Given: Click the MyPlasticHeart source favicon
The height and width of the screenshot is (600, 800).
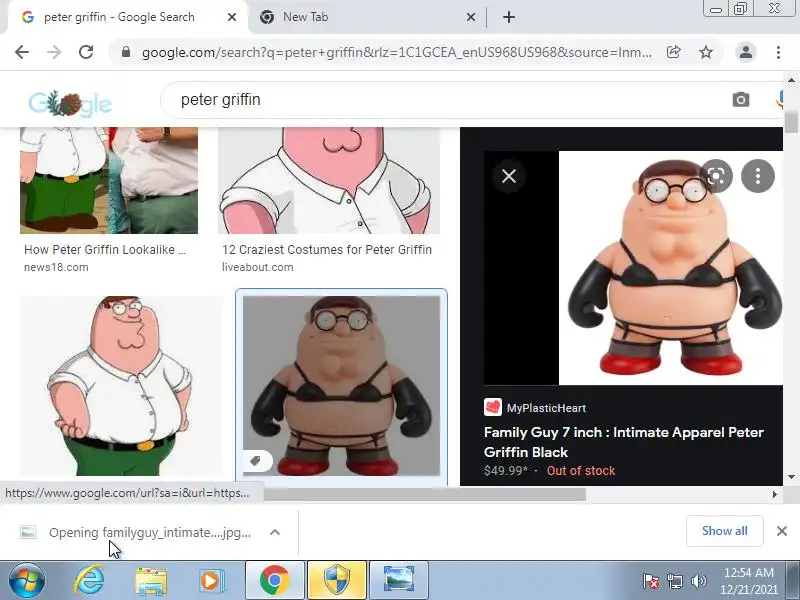Looking at the screenshot, I should point(493,407).
